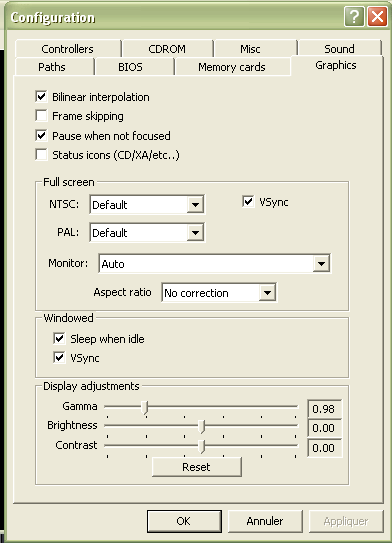Click the Brightness slider thumb
The width and height of the screenshot is (392, 543).
click(202, 427)
